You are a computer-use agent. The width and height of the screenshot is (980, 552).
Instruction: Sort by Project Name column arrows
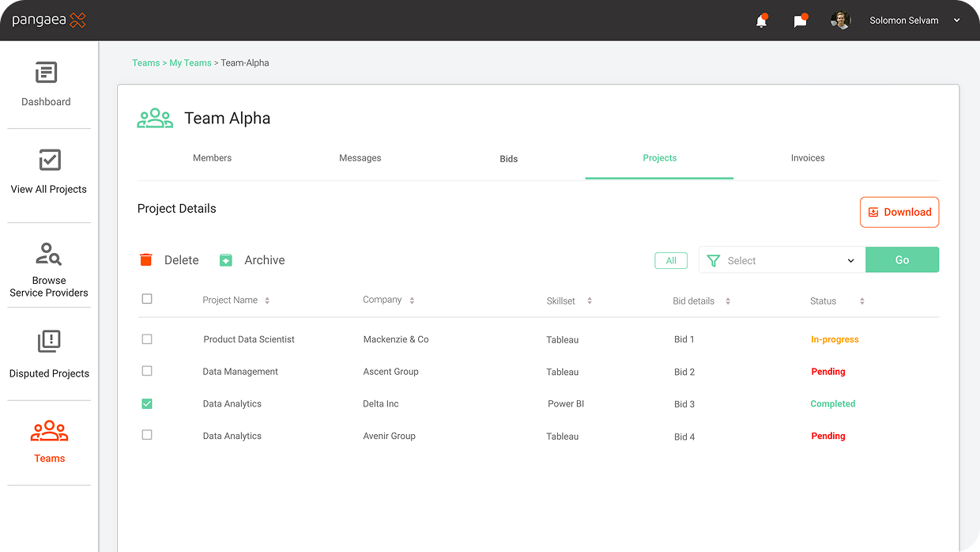[267, 301]
